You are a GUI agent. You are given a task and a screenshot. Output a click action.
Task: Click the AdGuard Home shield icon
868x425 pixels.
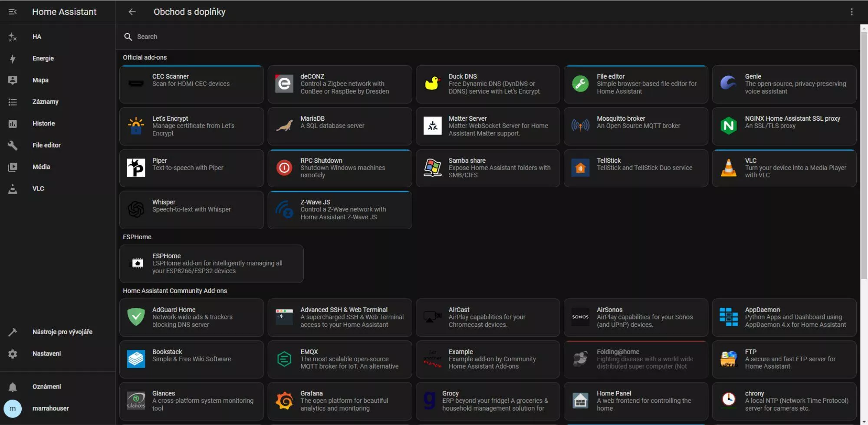point(136,317)
